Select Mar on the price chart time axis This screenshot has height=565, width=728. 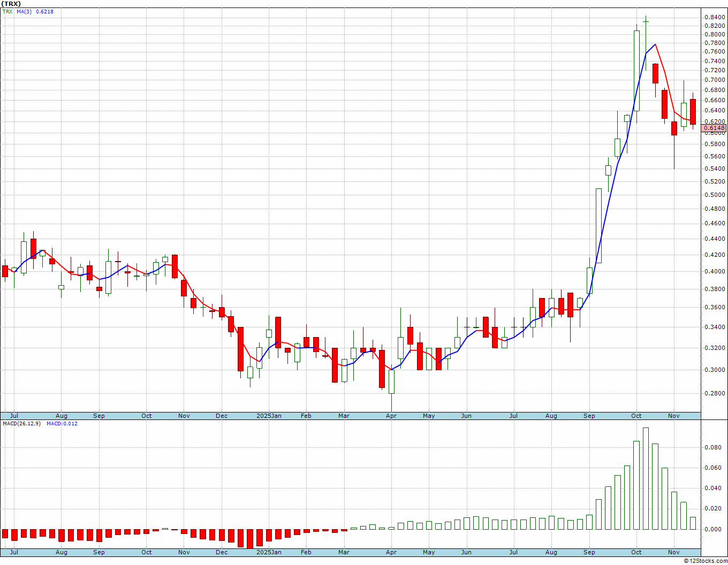point(344,416)
